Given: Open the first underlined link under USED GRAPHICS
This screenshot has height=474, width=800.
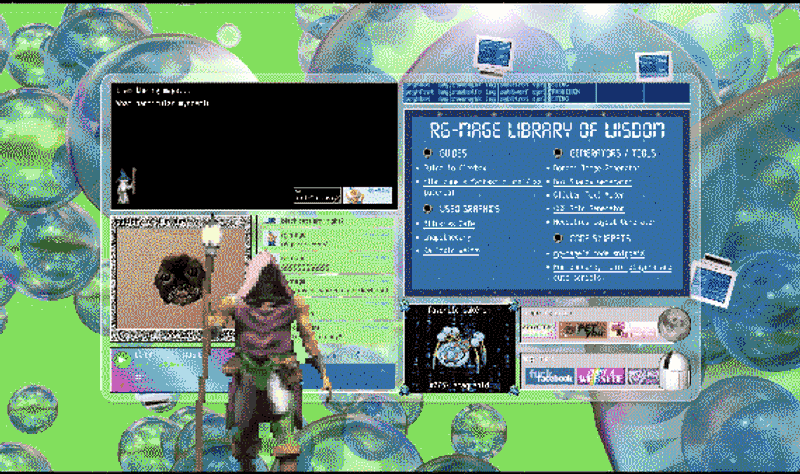Looking at the screenshot, I should click(449, 223).
